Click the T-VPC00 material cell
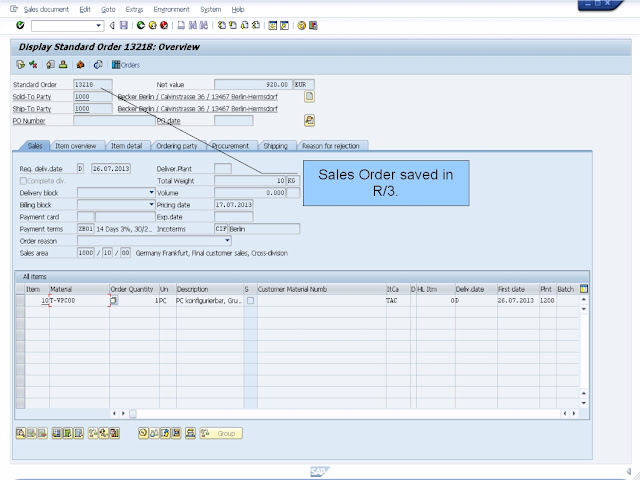Viewport: 640px width, 480px height. 79,300
